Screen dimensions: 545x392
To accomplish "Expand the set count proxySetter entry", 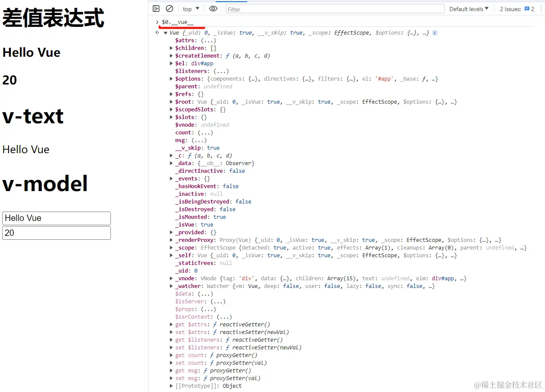I will (x=171, y=363).
